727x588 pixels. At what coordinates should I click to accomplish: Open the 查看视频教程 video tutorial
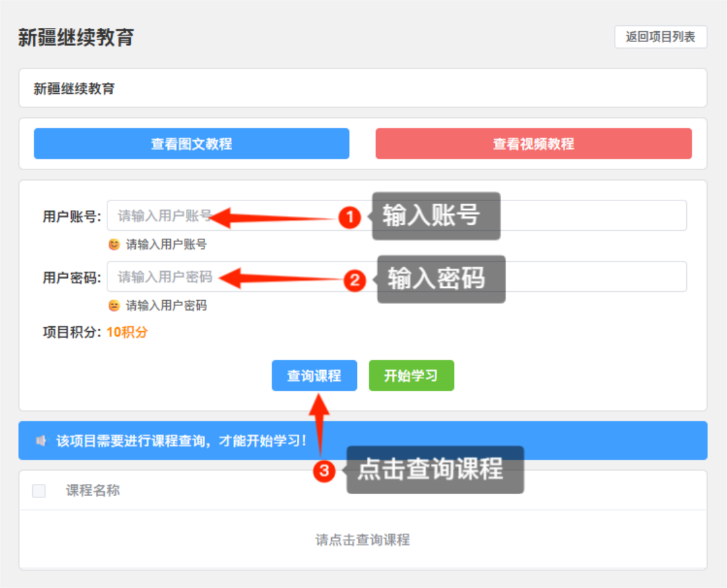click(x=534, y=144)
